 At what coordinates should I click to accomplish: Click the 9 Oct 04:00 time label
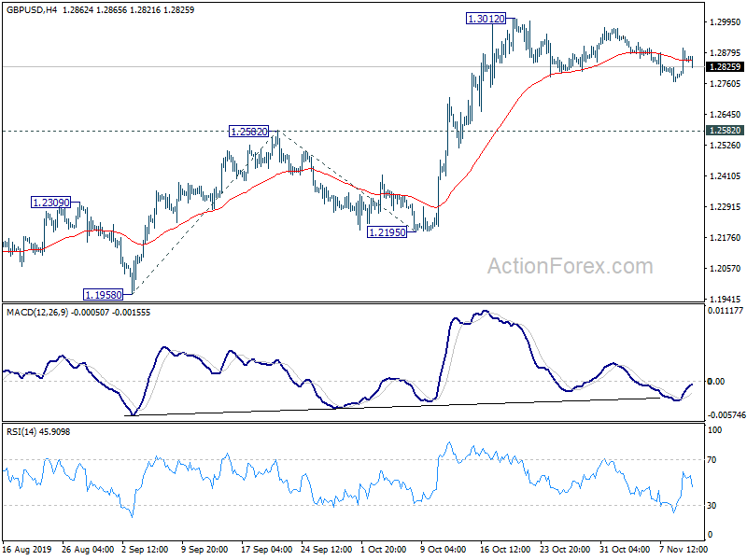(x=443, y=549)
